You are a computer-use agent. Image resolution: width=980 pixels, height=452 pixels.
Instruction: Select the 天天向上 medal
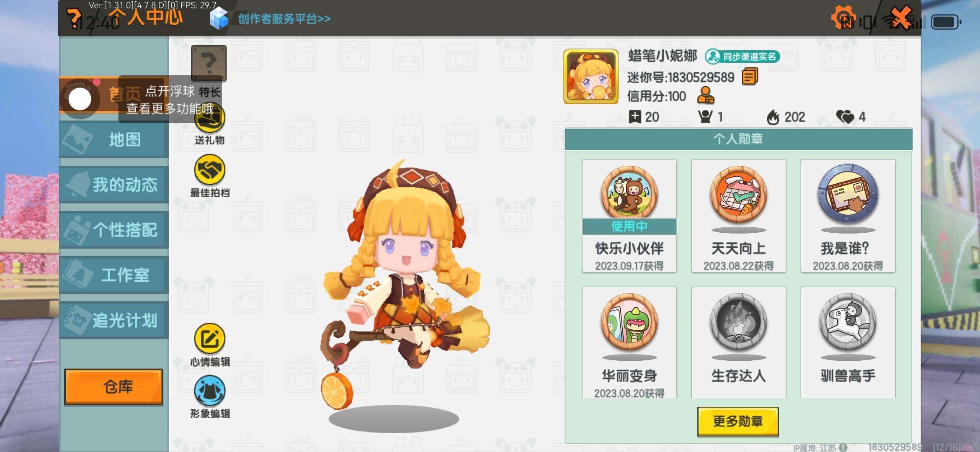point(738,216)
